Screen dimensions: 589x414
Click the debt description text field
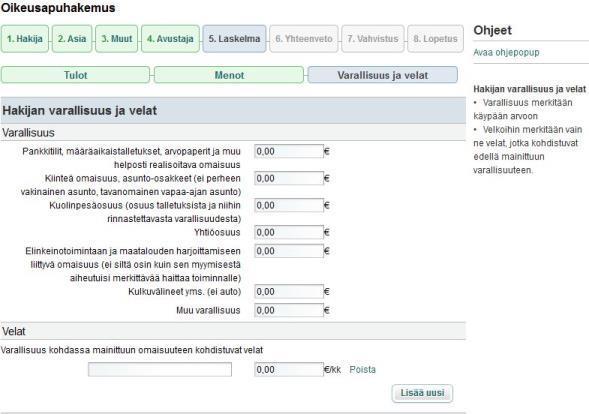[x=160, y=370]
